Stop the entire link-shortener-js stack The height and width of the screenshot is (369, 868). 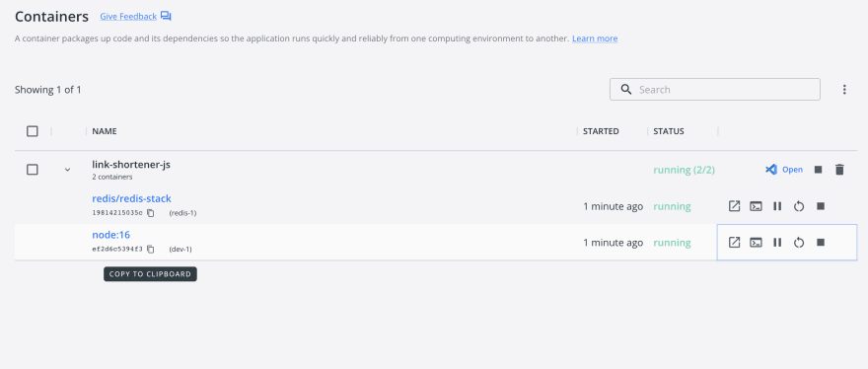(x=818, y=170)
